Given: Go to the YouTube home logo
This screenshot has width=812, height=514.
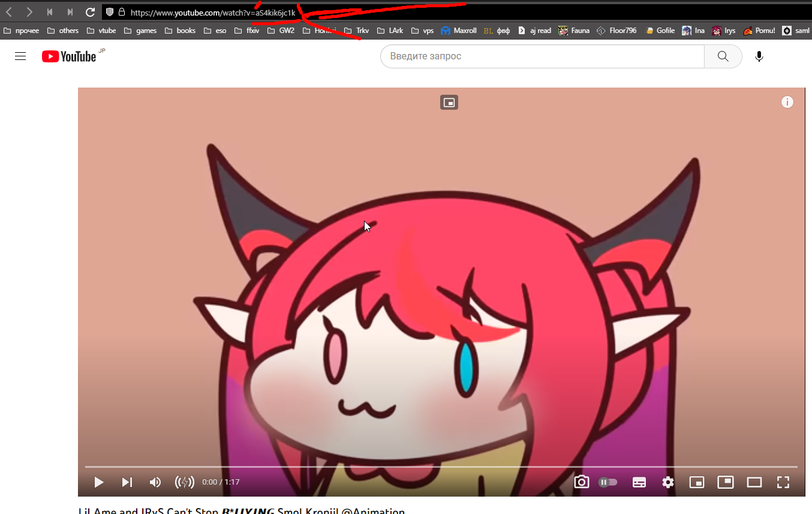Looking at the screenshot, I should (x=69, y=56).
